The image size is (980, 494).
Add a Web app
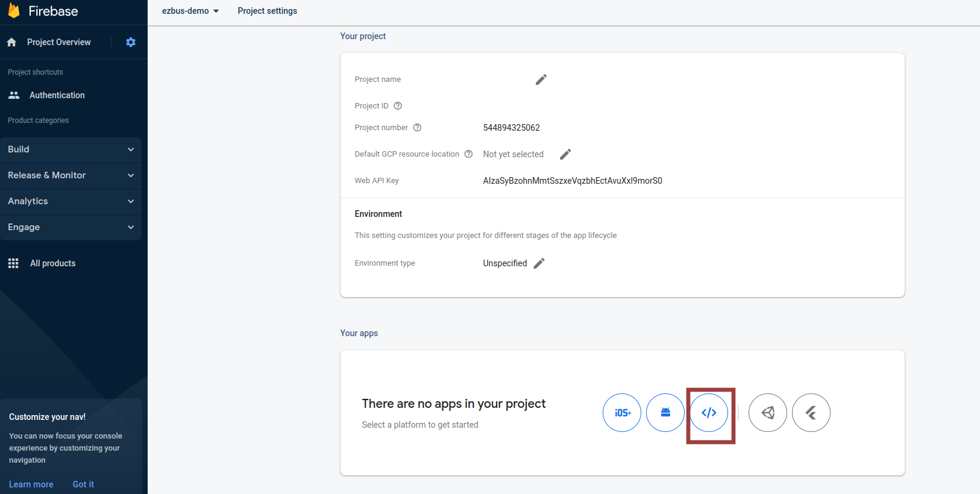pyautogui.click(x=709, y=413)
